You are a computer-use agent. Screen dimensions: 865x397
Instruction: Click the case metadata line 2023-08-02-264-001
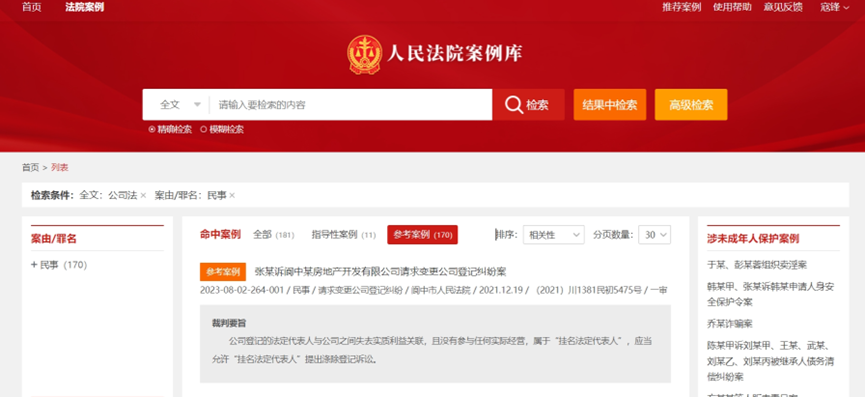(434, 290)
